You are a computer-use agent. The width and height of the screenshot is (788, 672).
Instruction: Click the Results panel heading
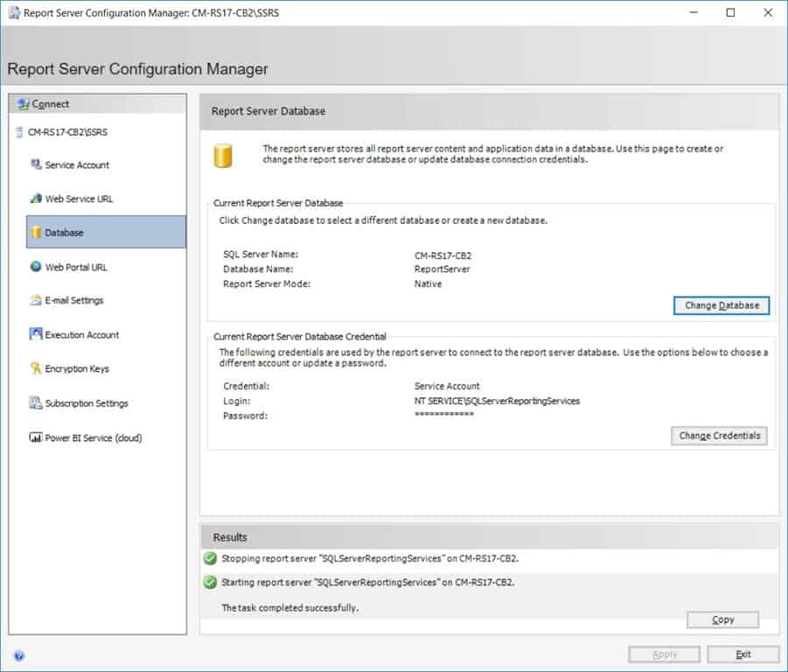coord(230,537)
